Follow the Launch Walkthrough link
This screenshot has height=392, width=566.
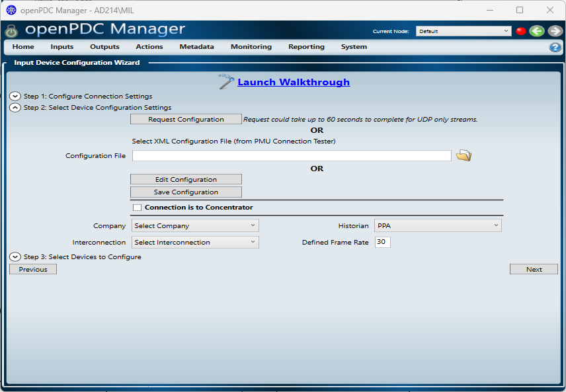(x=294, y=82)
